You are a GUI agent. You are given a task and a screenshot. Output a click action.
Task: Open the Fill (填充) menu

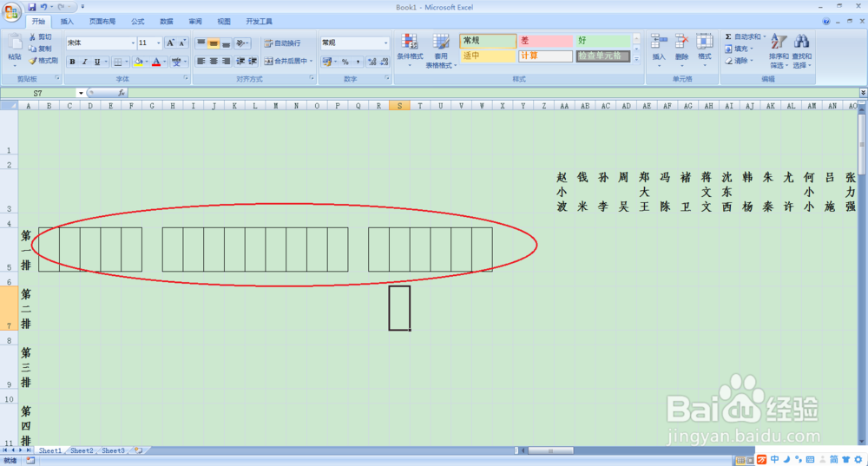(739, 49)
